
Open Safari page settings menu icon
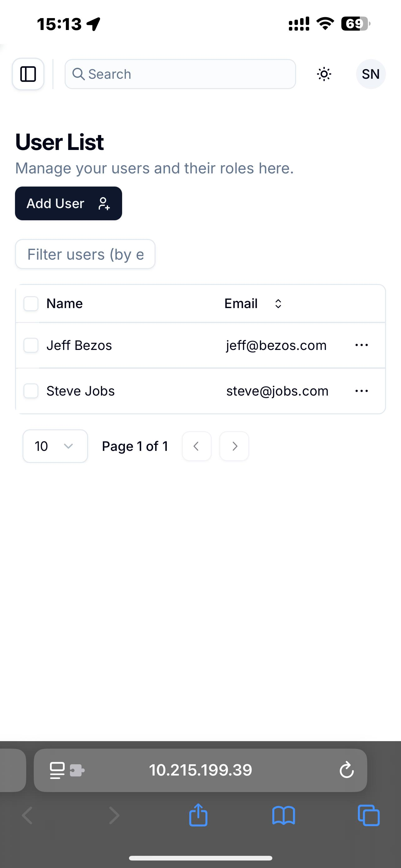pos(67,770)
